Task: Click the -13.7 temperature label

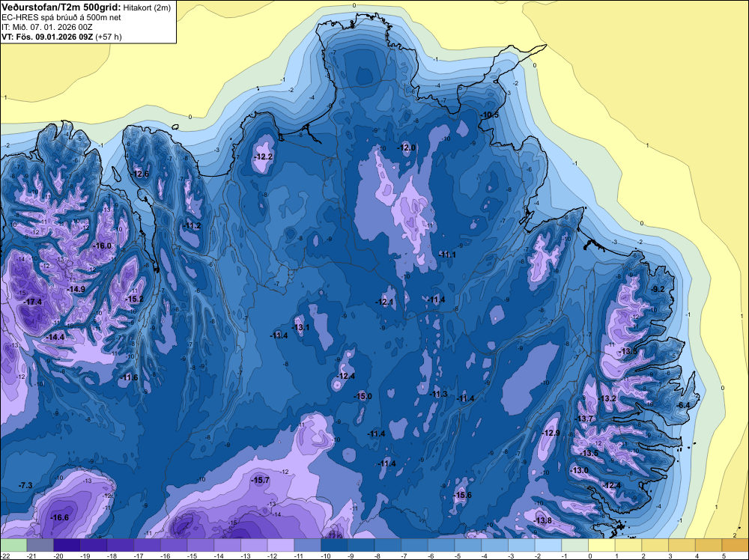Action: pyautogui.click(x=583, y=419)
